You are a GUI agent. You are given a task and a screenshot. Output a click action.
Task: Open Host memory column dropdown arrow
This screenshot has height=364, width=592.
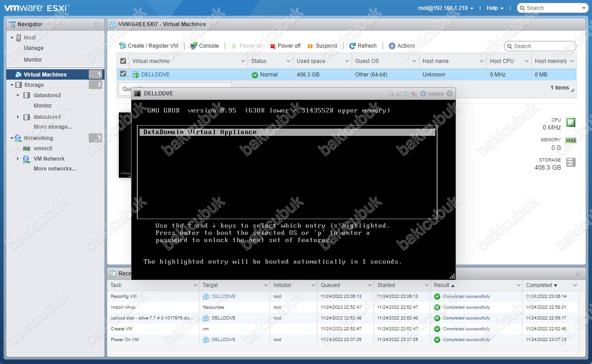572,61
